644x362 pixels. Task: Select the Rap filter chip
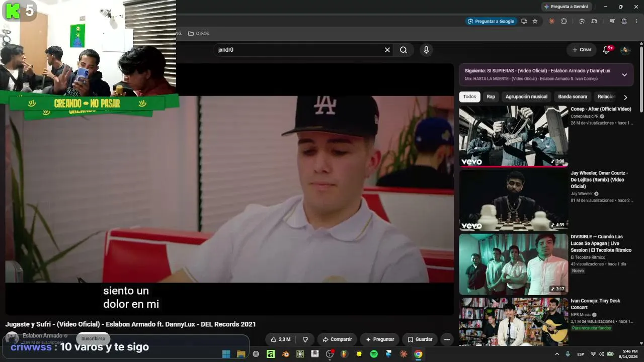point(491,97)
